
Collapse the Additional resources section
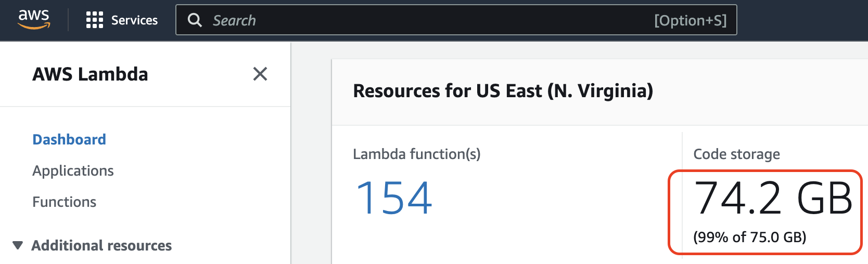coord(18,245)
